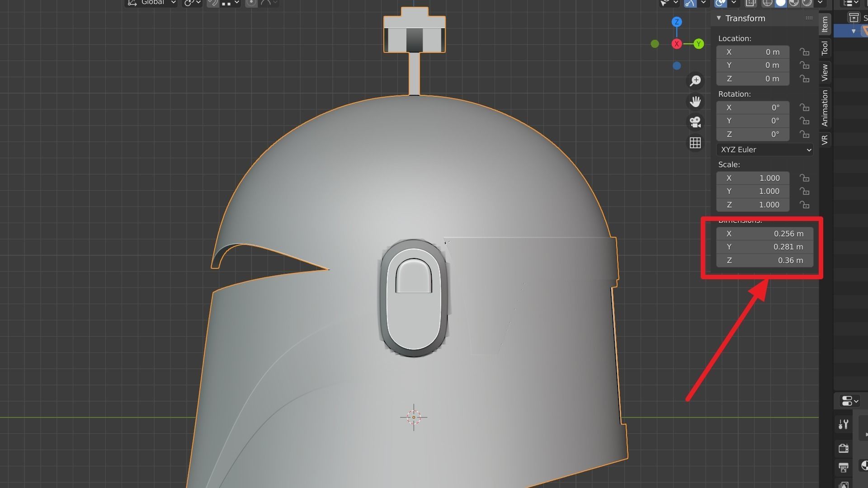Toggle viewport gizmos display
The height and width of the screenshot is (488, 868).
coord(690,3)
